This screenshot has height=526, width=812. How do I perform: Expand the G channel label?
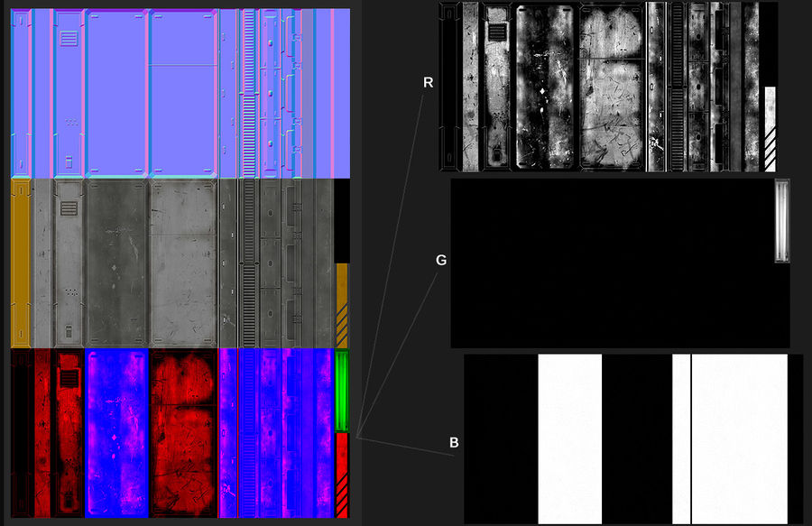pos(441,260)
